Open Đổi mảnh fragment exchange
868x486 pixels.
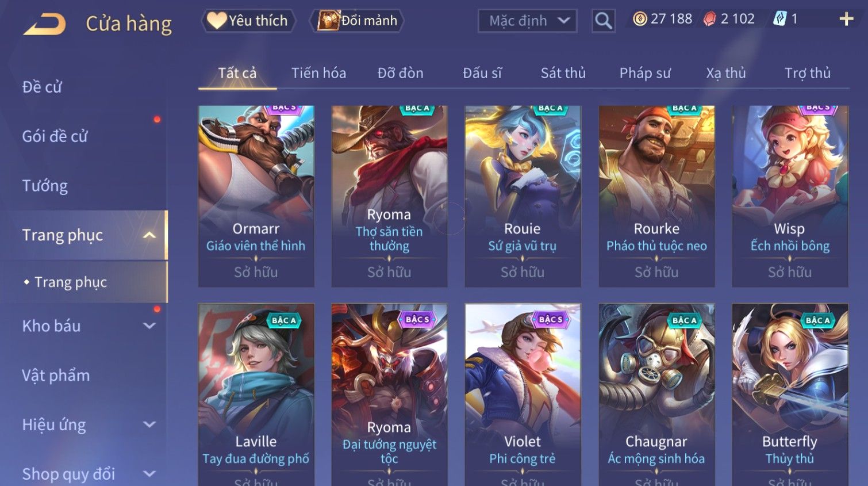coord(357,21)
